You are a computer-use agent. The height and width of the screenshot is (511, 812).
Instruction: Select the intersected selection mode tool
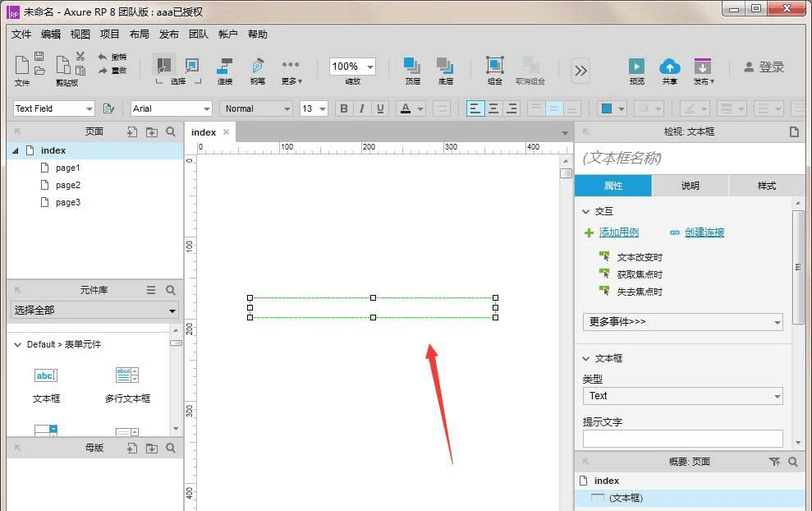[163, 65]
